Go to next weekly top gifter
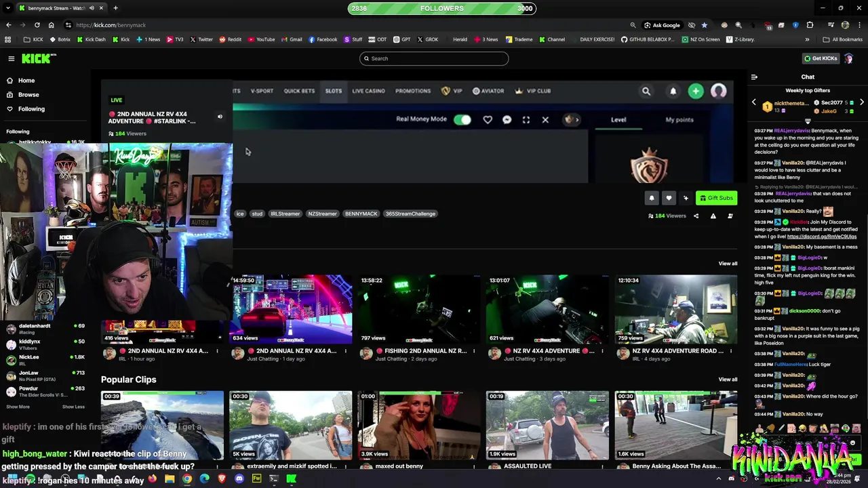868x488 pixels. tap(861, 102)
